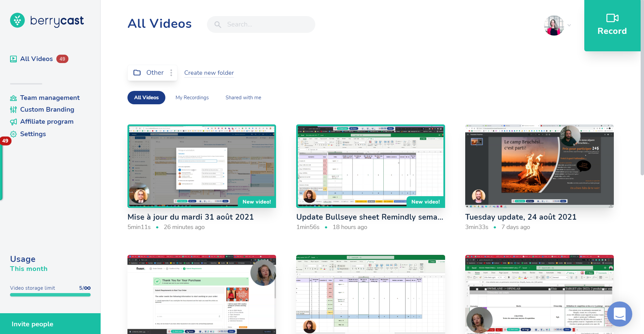Switch to the Shared with me tab
The height and width of the screenshot is (334, 644).
tap(243, 97)
